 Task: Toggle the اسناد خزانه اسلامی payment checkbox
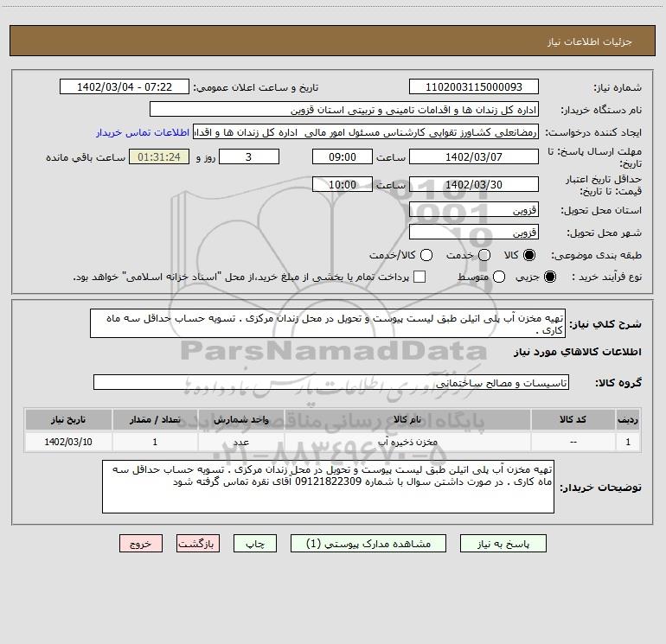[x=419, y=277]
